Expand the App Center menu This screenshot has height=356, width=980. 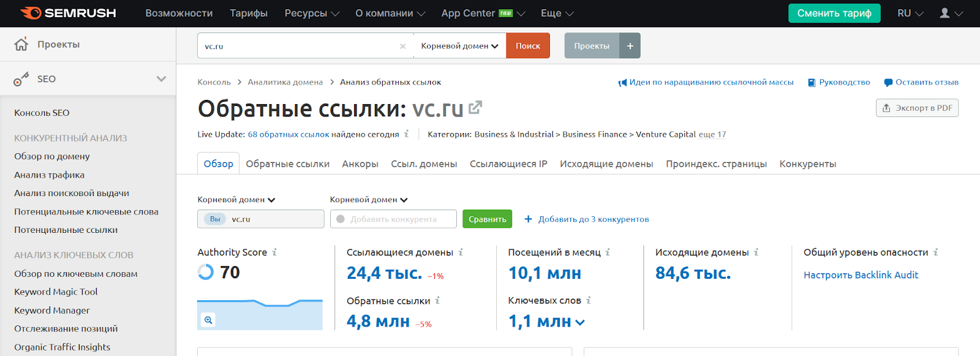coord(483,13)
